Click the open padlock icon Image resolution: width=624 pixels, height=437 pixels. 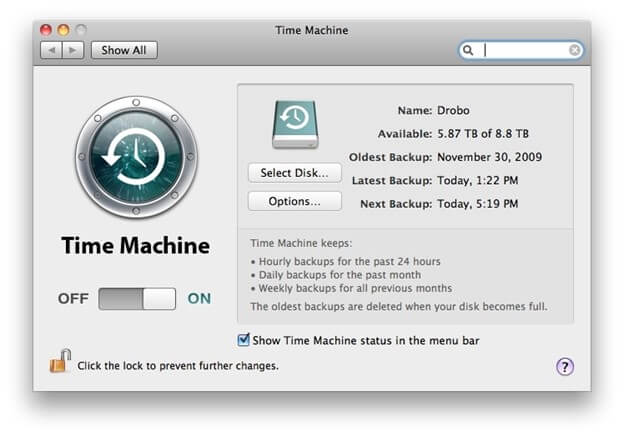[60, 361]
